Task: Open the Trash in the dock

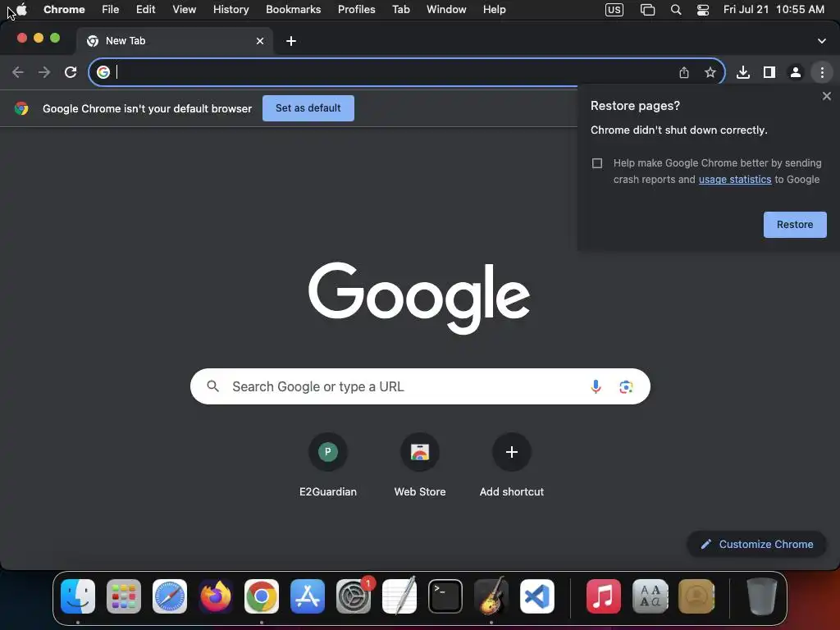Action: pyautogui.click(x=762, y=596)
